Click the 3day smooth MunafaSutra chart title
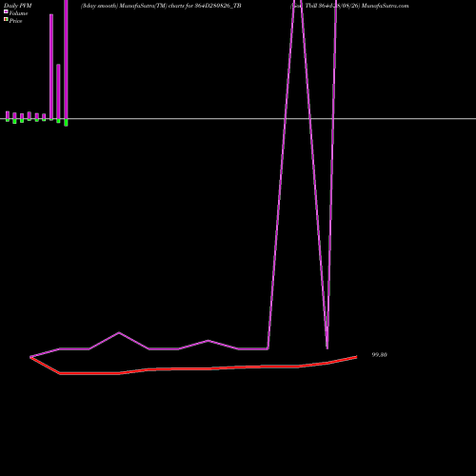 (x=161, y=6)
